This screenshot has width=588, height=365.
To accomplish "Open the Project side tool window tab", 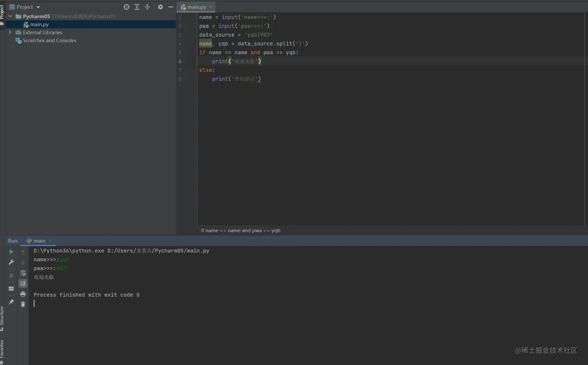I will tap(2, 15).
